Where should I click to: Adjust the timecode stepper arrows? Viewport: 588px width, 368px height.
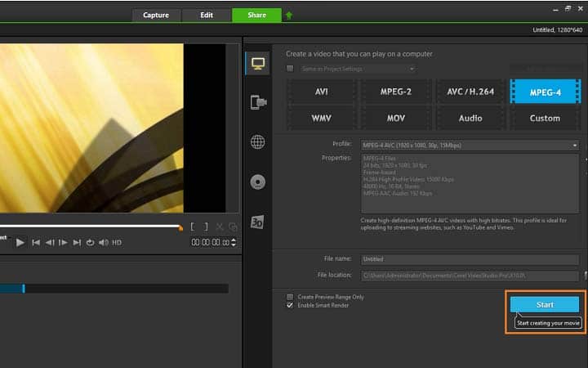[x=234, y=243]
